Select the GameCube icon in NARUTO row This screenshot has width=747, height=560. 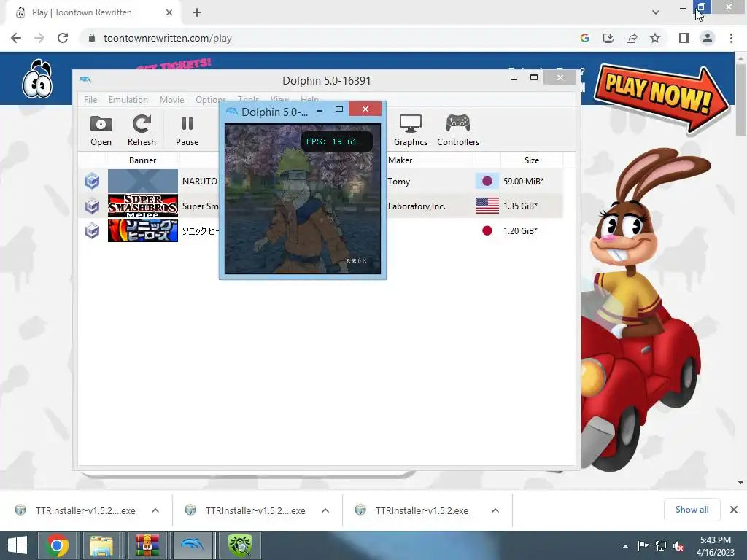92,182
